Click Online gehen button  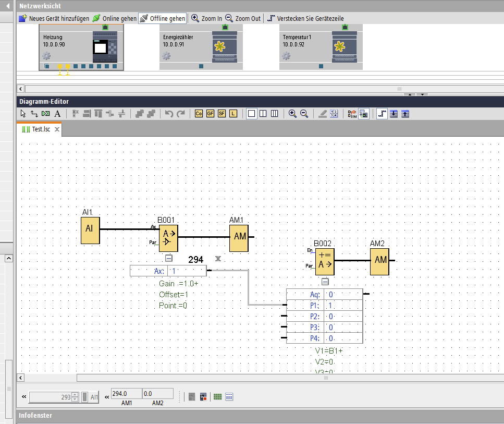115,18
